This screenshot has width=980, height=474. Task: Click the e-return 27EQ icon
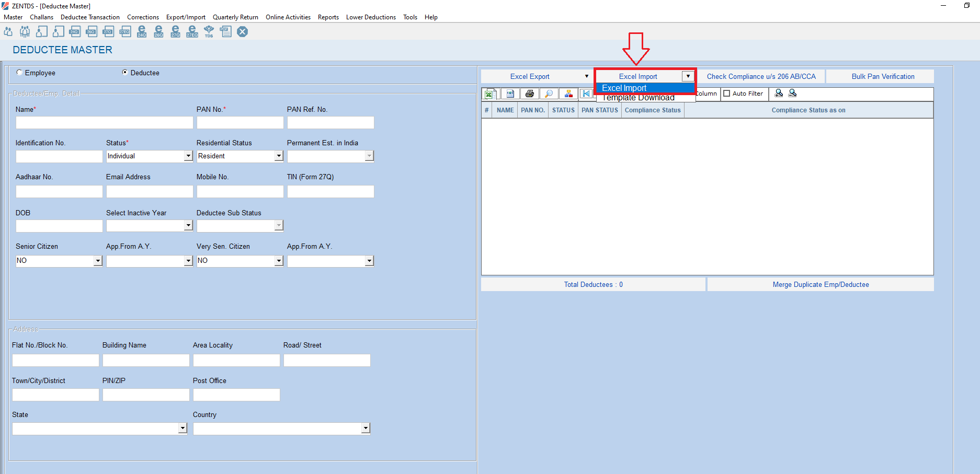[192, 31]
